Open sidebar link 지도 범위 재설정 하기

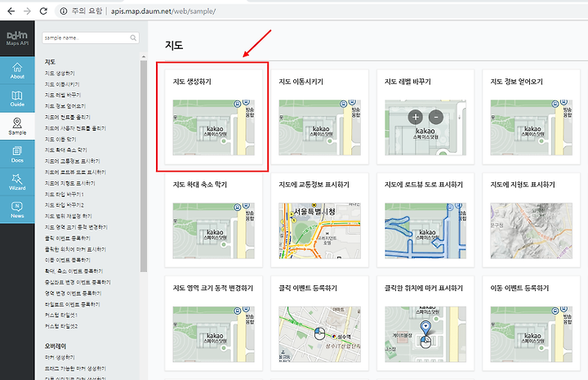pyautogui.click(x=69, y=216)
